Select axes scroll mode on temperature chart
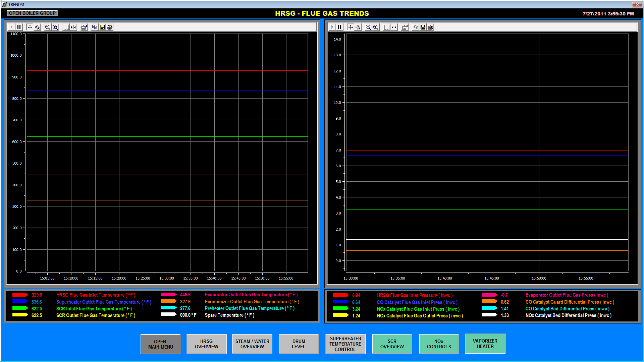The width and height of the screenshot is (644, 362). tap(30, 27)
